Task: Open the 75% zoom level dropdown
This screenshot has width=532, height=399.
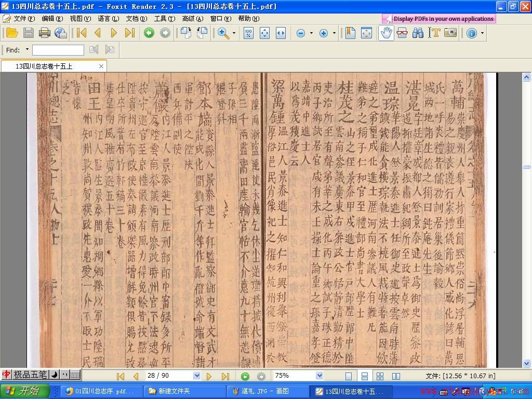Action: coord(320,376)
